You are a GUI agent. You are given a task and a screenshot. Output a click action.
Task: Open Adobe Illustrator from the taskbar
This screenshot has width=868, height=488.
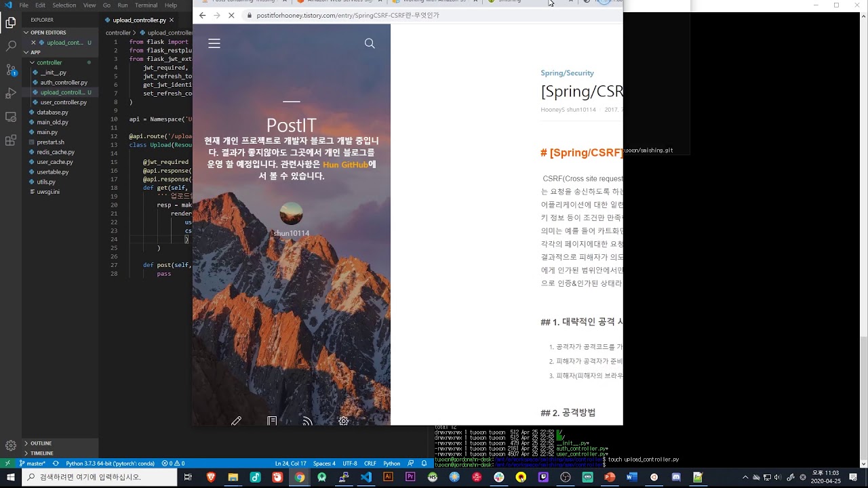click(x=388, y=477)
